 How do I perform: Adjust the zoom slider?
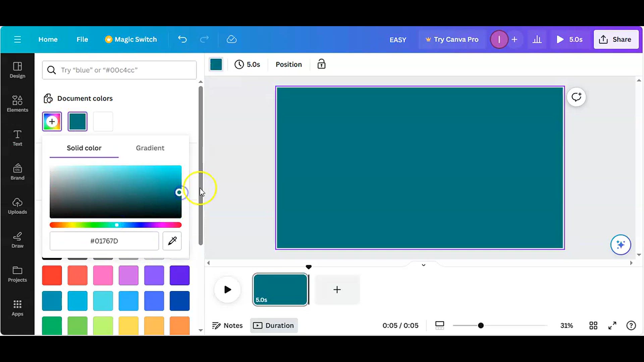[500, 325]
